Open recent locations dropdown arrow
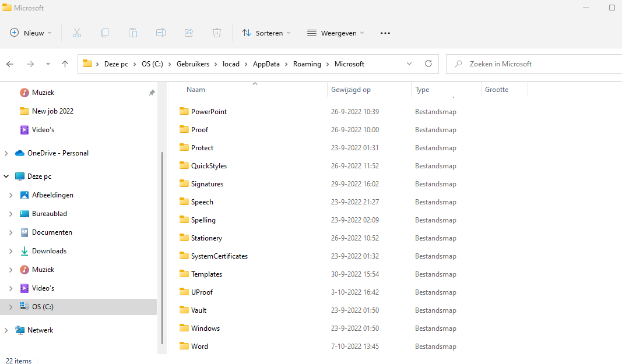Screen dimensions: 622x364 (48, 64)
